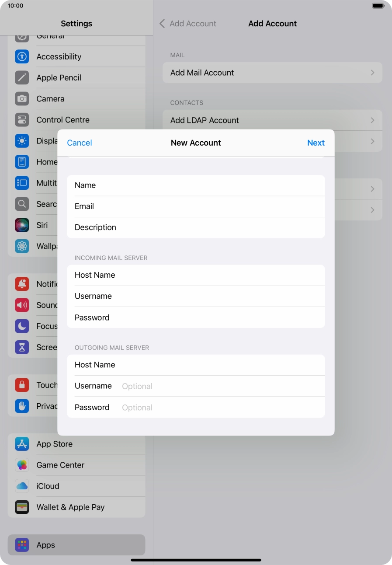The image size is (392, 565).
Task: Click the Wallpaper flower icon
Action: (22, 246)
